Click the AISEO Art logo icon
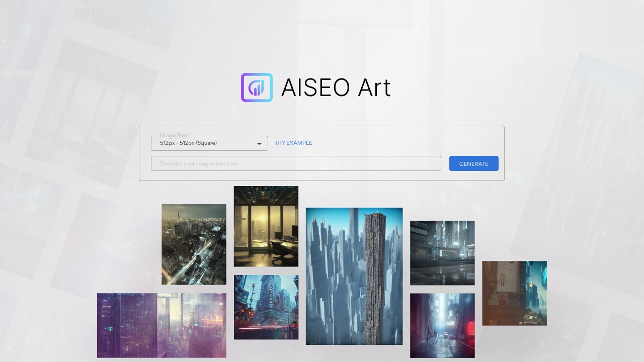Image resolution: width=644 pixels, height=362 pixels. [257, 87]
